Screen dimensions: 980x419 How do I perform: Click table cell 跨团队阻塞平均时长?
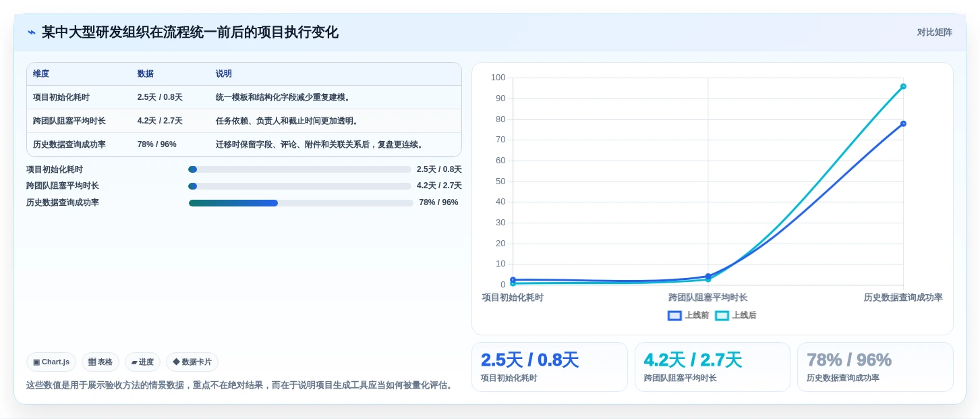(69, 121)
